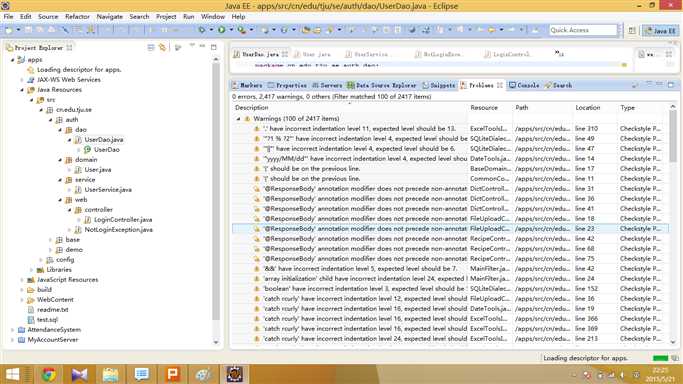This screenshot has width=683, height=384.
Task: Switch to the Markers tab
Action: (247, 85)
